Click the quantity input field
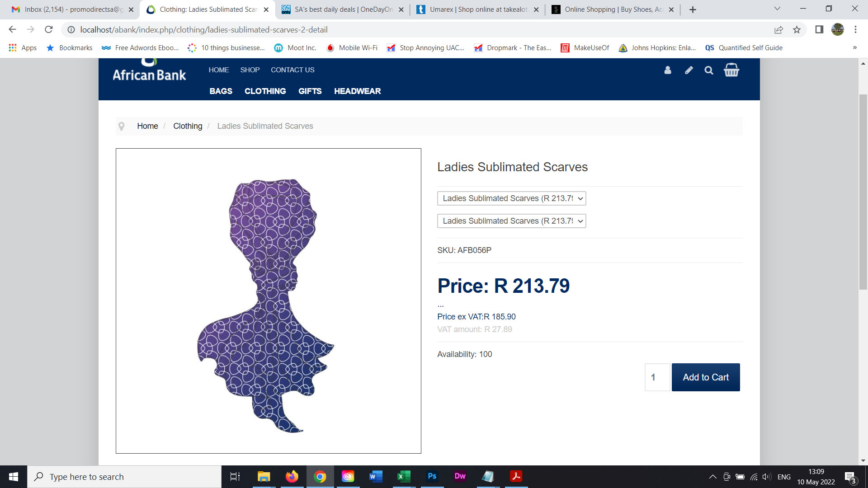 point(657,377)
